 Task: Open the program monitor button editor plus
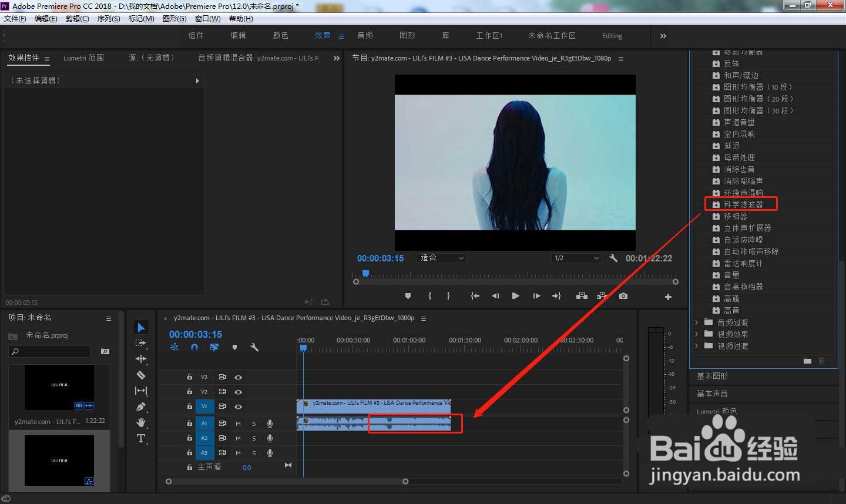tap(668, 297)
